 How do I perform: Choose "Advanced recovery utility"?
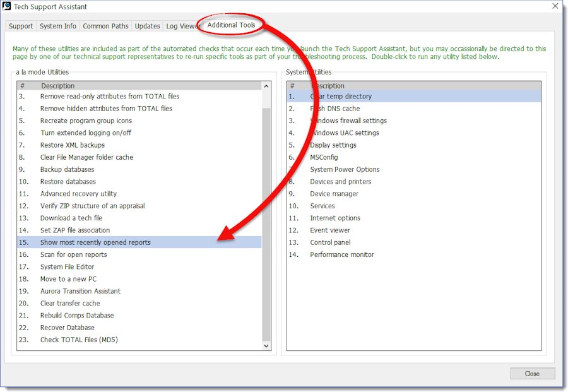[x=139, y=194]
